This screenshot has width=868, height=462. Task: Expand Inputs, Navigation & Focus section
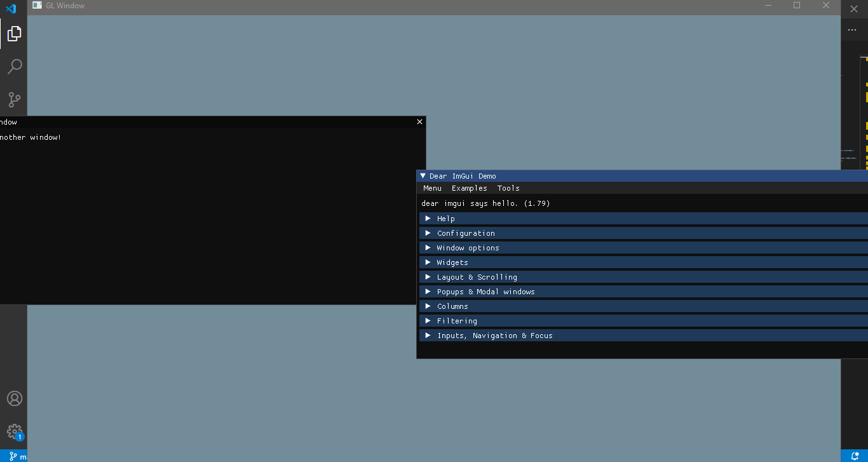click(x=643, y=336)
